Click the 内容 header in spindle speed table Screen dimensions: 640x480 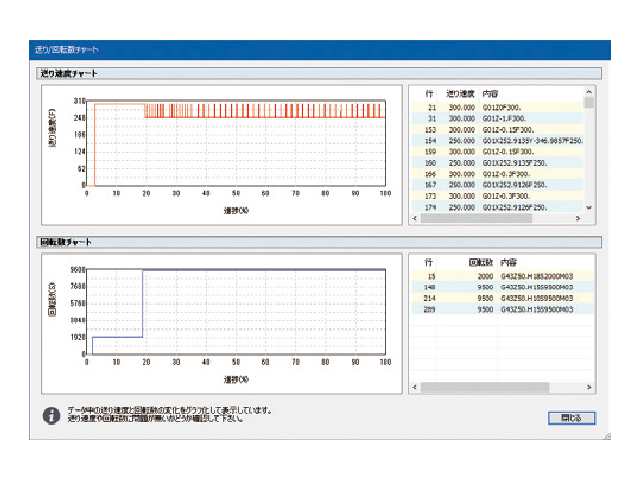(509, 262)
